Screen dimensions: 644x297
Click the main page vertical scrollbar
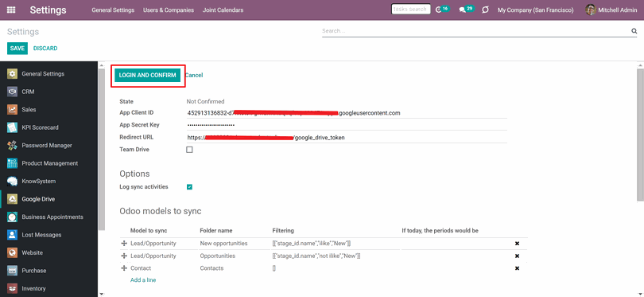click(x=640, y=135)
